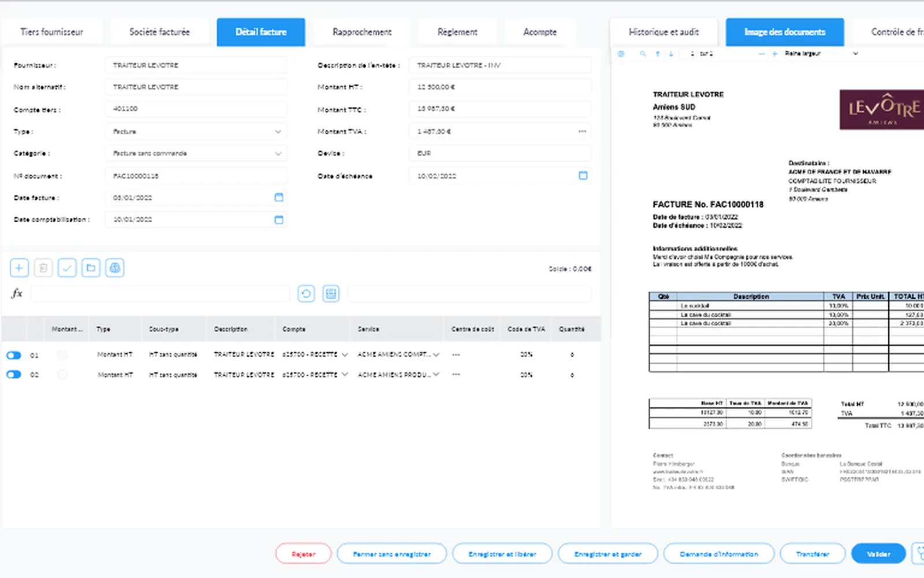The image size is (924, 578).
Task: Click the delete line trash icon
Action: 43,268
